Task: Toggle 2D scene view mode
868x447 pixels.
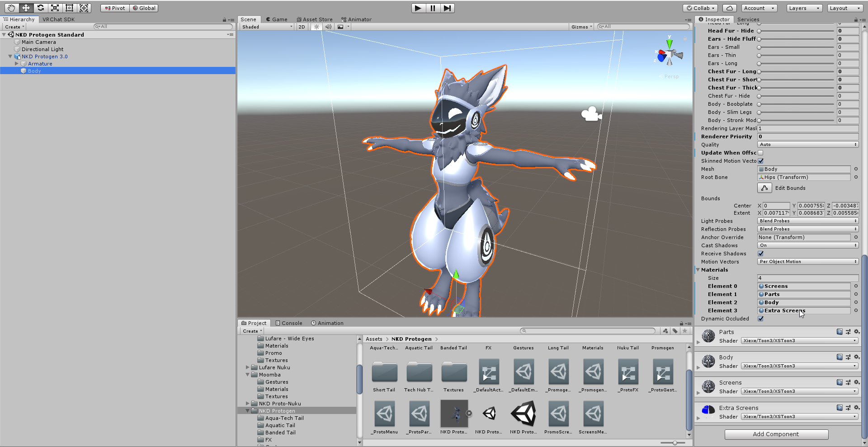Action: coord(302,27)
